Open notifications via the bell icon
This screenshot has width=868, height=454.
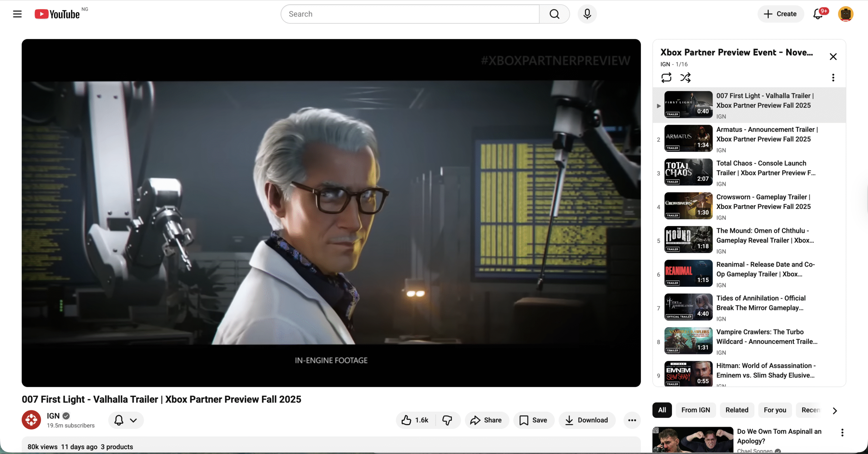click(817, 14)
